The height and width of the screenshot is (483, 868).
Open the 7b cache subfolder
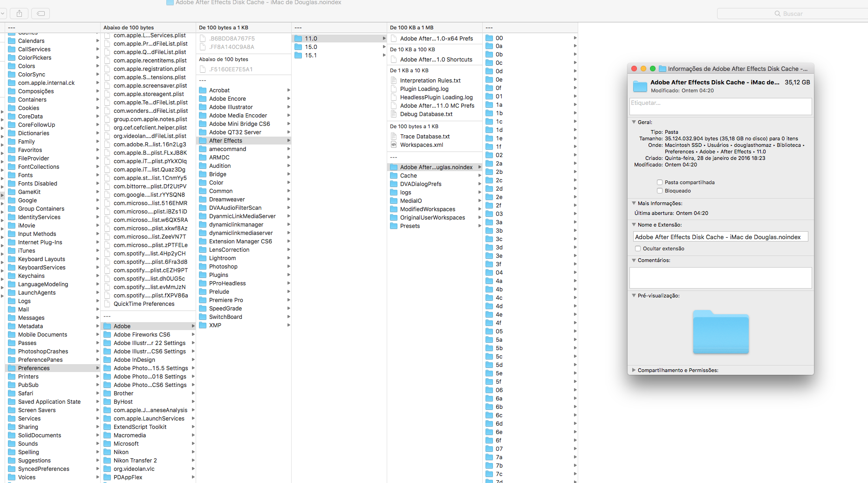click(x=530, y=466)
